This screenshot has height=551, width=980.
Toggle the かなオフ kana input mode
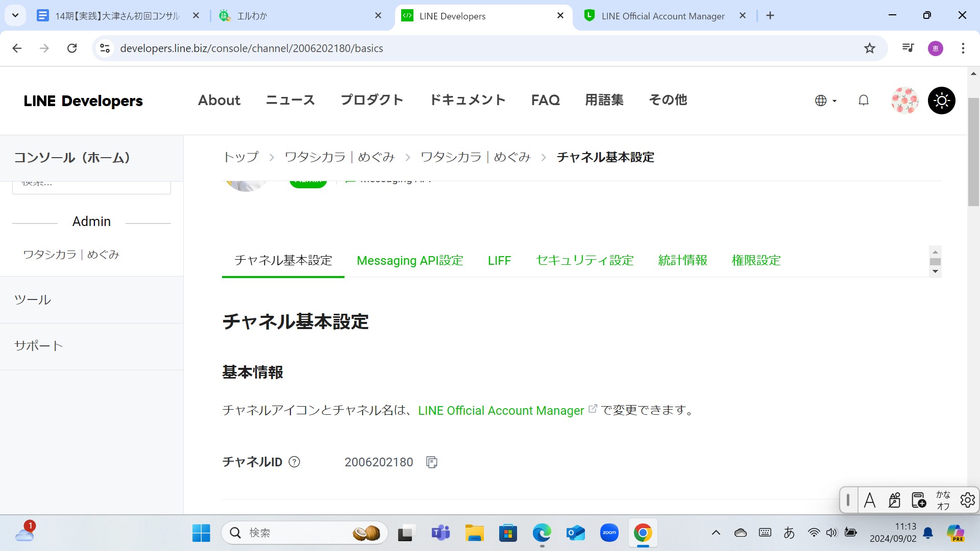[x=943, y=500]
